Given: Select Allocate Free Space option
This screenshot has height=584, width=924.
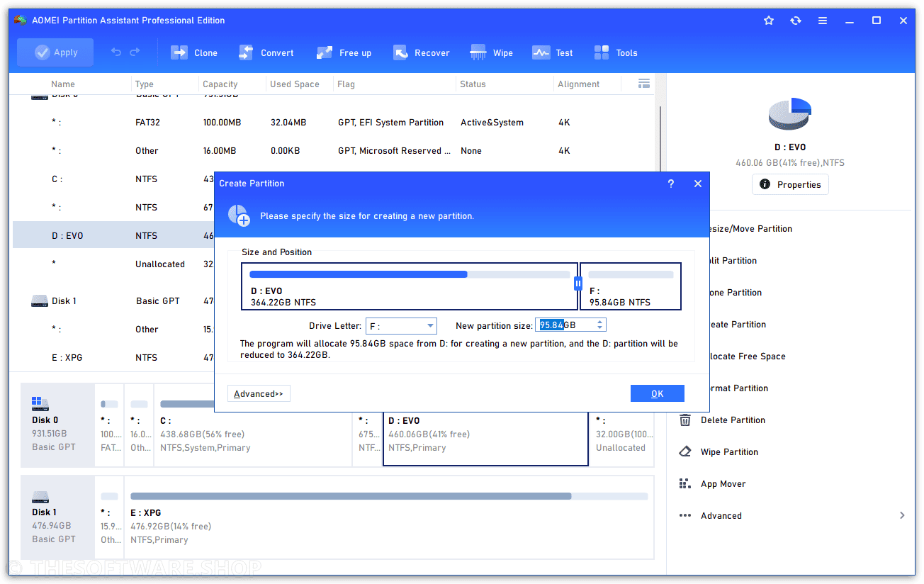Looking at the screenshot, I should pyautogui.click(x=748, y=356).
